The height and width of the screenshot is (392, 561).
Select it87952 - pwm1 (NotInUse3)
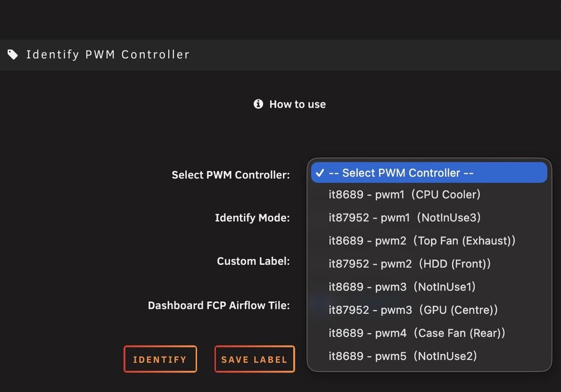point(429,218)
